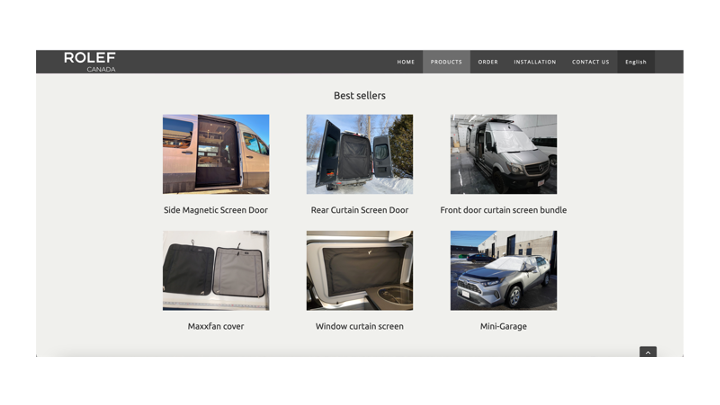
Task: Expand the English language selector
Action: point(636,62)
